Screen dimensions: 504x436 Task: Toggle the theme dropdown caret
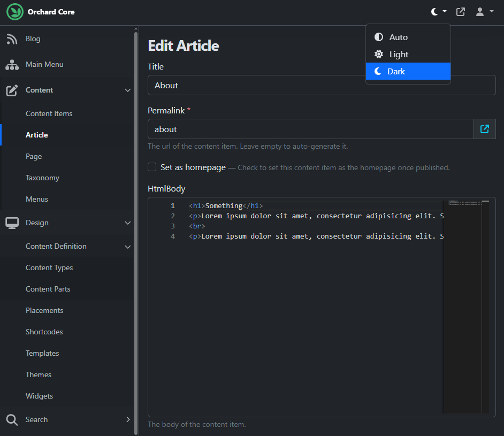(x=445, y=11)
